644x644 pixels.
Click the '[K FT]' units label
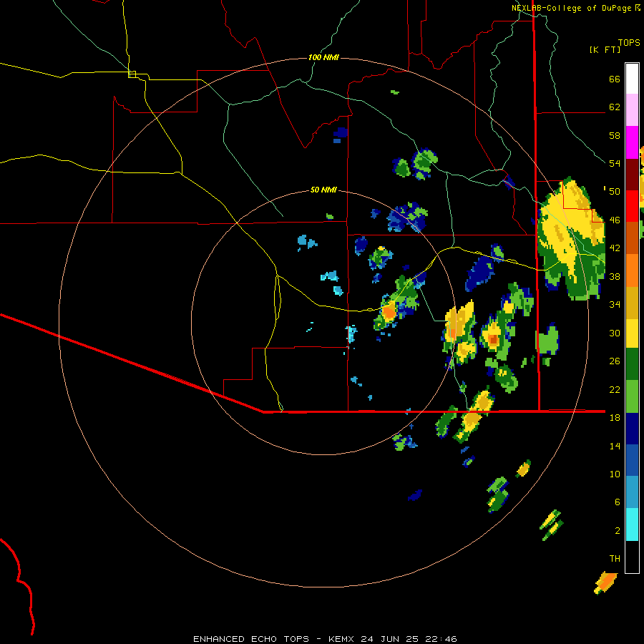tap(605, 50)
